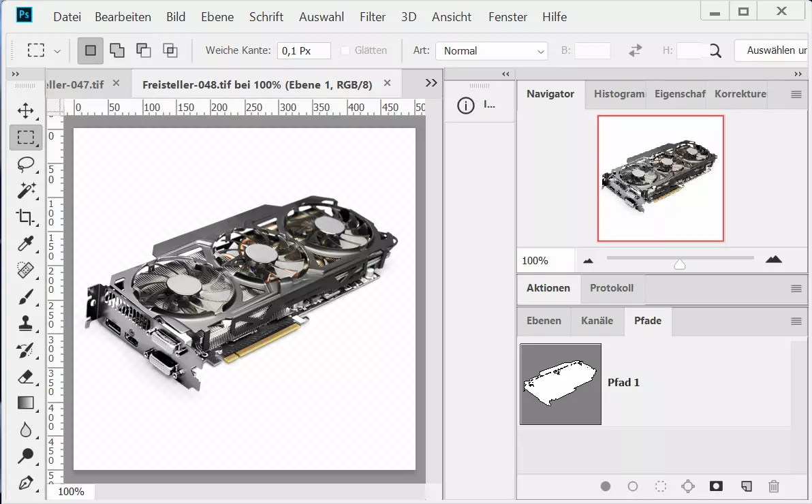
Task: Pick the Eyedropper tool
Action: [x=26, y=244]
